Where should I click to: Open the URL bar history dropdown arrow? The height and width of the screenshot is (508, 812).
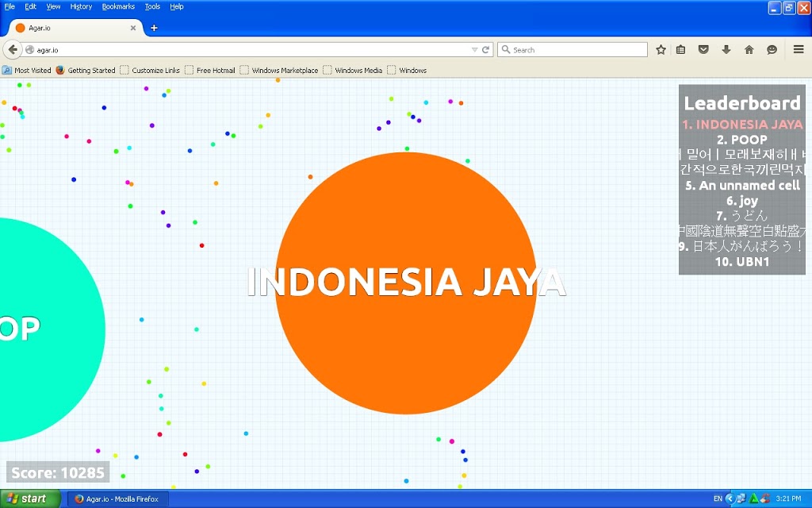point(474,50)
